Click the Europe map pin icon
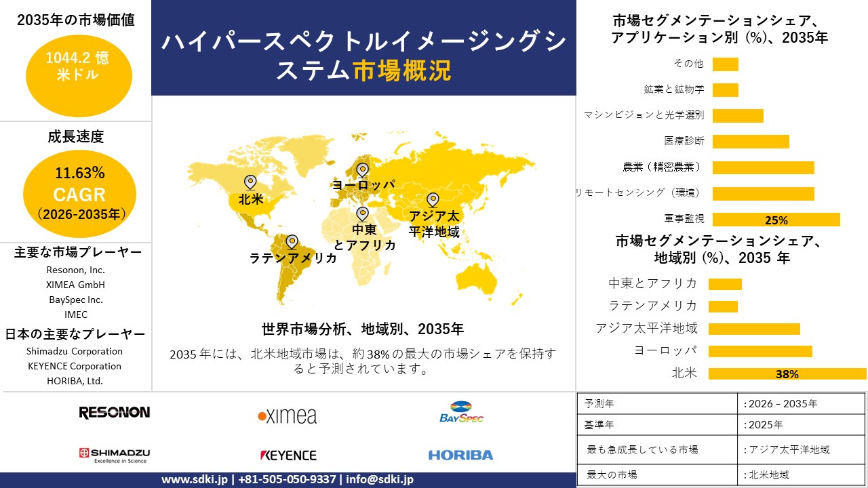This screenshot has width=868, height=488. pos(362,169)
